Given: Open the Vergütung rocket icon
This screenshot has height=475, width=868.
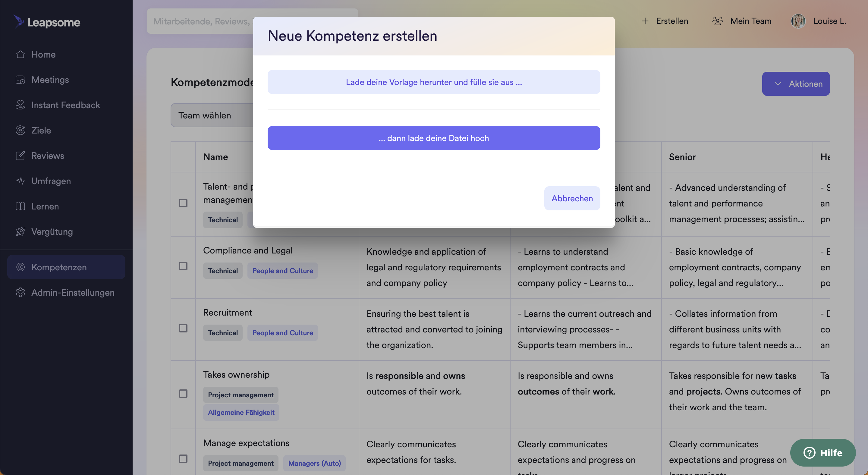Looking at the screenshot, I should click(x=20, y=232).
